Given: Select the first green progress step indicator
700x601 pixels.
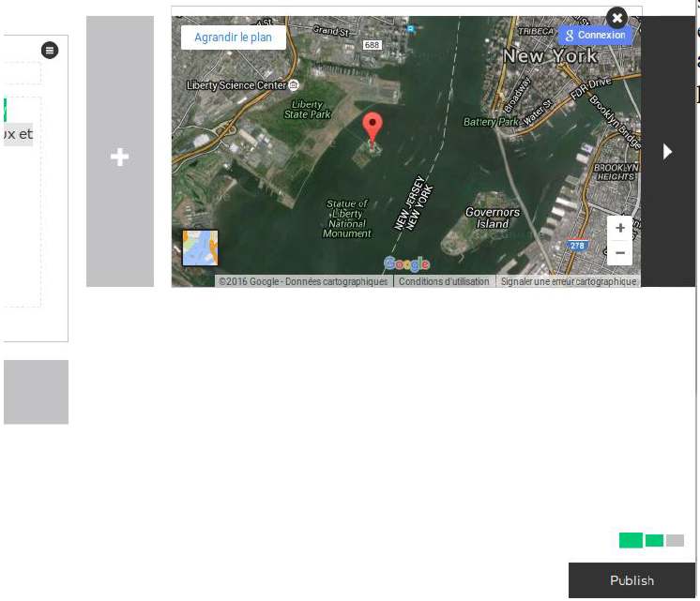Looking at the screenshot, I should pyautogui.click(x=631, y=540).
